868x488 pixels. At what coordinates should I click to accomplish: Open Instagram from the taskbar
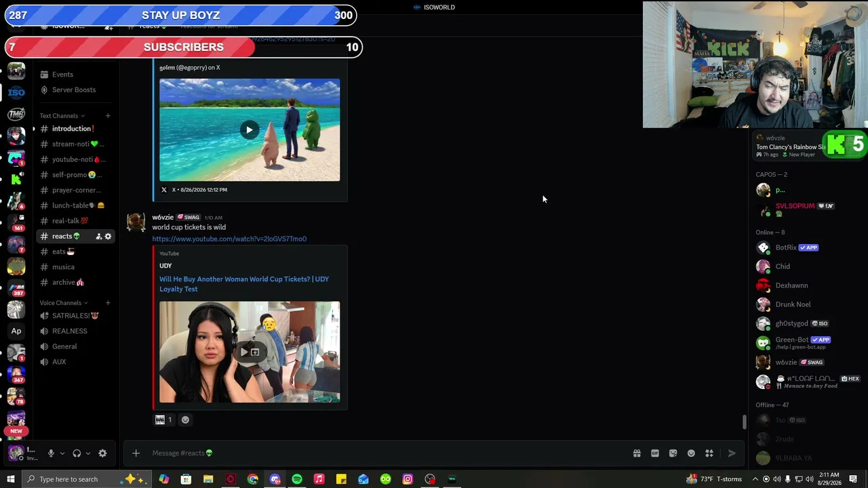pos(408,479)
